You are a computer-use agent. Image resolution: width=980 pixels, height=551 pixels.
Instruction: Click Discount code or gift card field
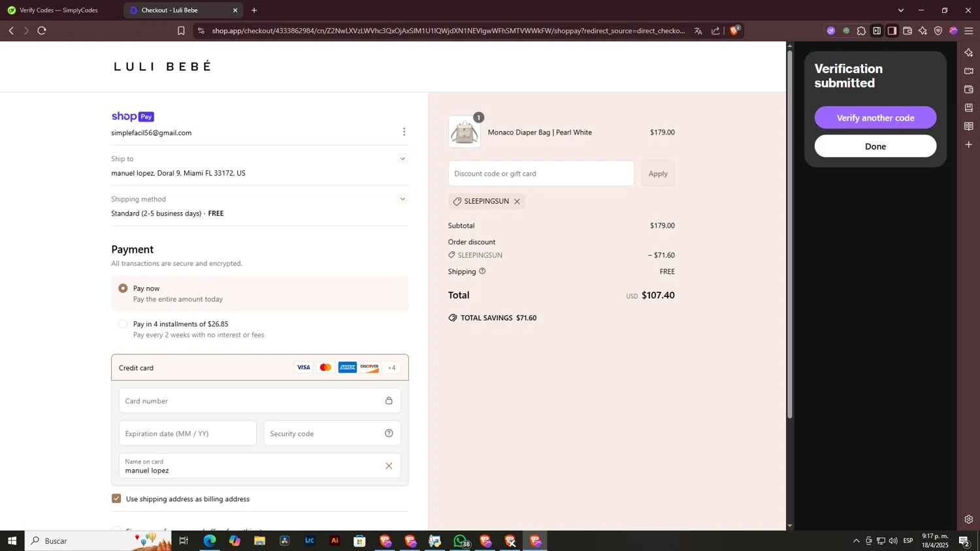541,174
